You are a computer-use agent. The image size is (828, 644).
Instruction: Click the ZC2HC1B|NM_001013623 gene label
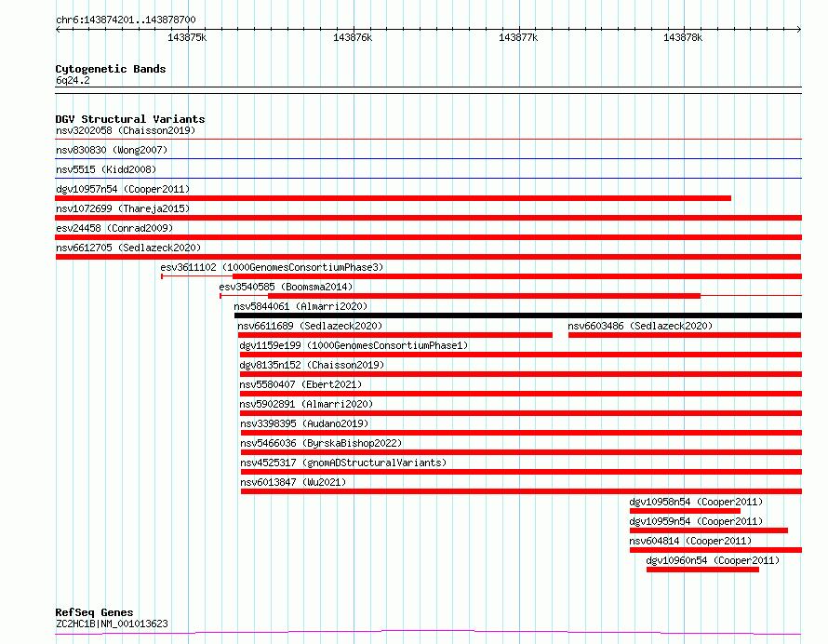(112, 624)
